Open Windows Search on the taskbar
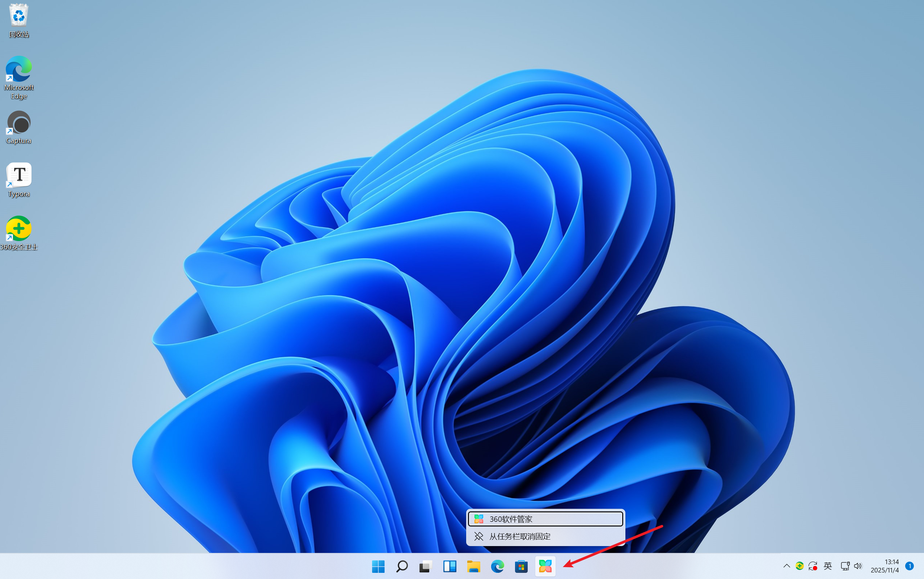This screenshot has height=579, width=924. [402, 566]
